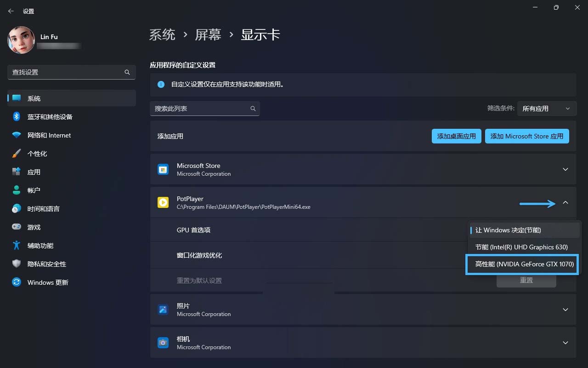Expand the 照片 app row
The width and height of the screenshot is (588, 368).
click(x=565, y=310)
